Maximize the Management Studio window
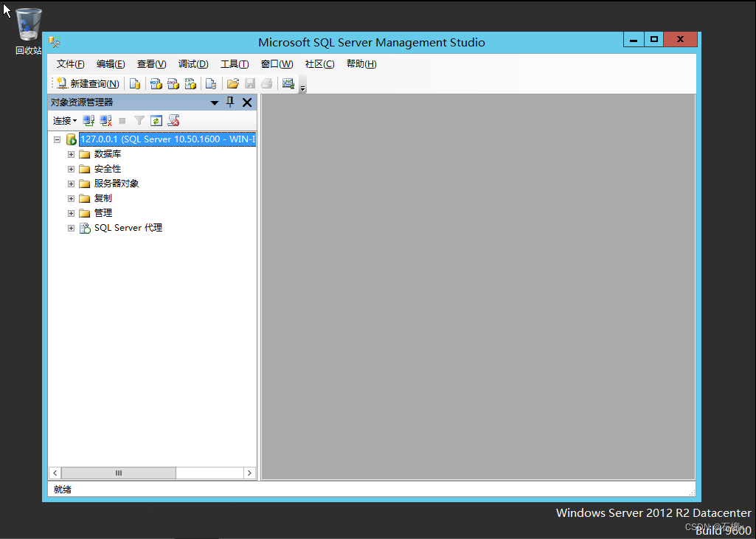The height and width of the screenshot is (539, 756). 653,40
